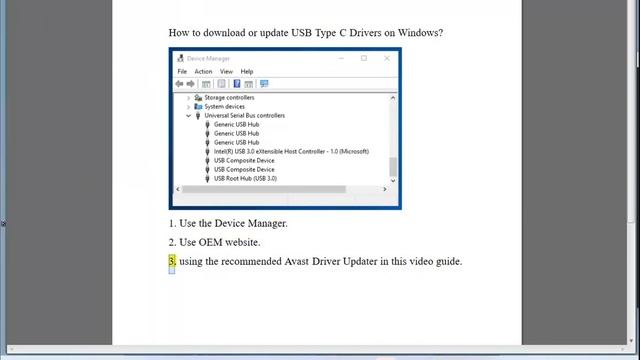Select System devices tree label
640x360 pixels.
tap(224, 107)
